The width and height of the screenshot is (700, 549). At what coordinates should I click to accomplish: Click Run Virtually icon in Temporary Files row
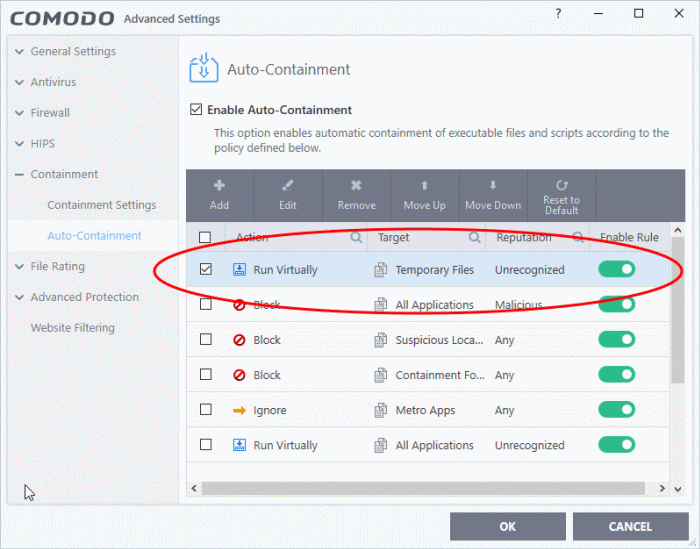pyautogui.click(x=239, y=269)
